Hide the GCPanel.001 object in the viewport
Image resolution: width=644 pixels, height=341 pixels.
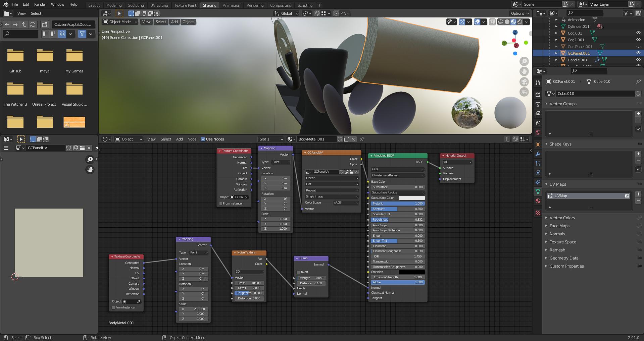(638, 53)
